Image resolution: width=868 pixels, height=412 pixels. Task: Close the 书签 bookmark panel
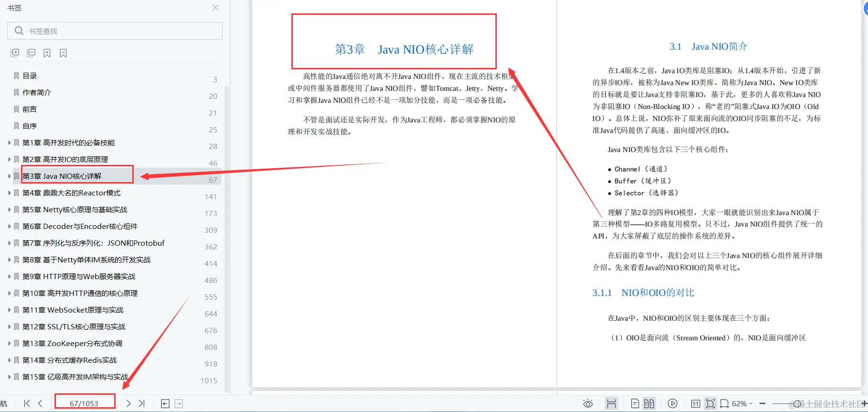coord(215,8)
